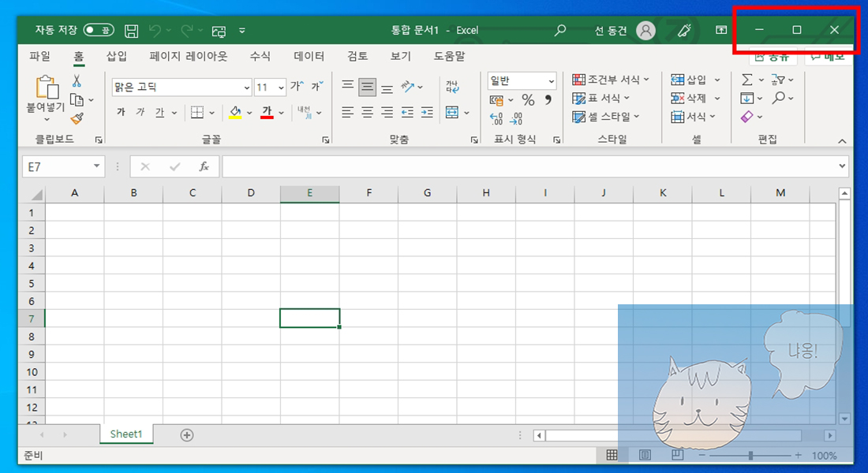Image resolution: width=868 pixels, height=473 pixels.
Task: Center text horizontally
Action: coord(367,112)
